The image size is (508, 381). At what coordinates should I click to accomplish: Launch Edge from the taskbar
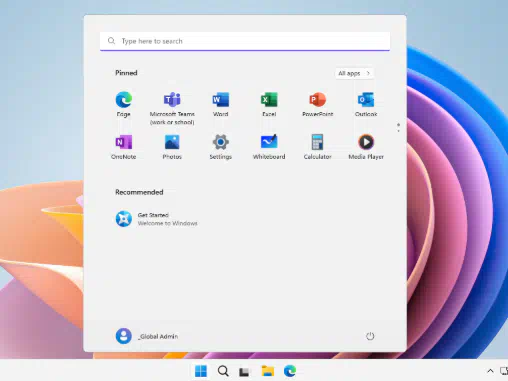tap(290, 371)
